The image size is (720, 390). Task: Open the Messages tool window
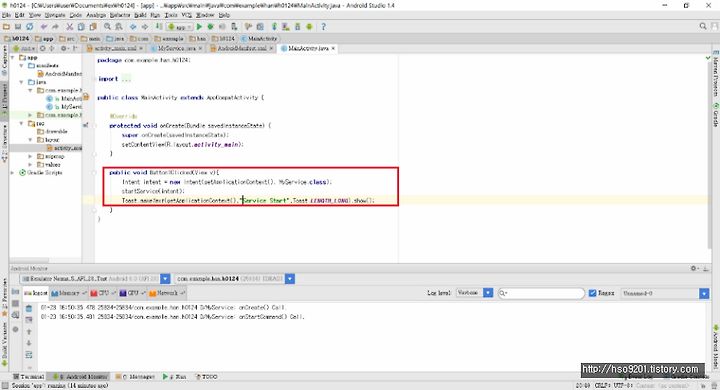(x=135, y=377)
